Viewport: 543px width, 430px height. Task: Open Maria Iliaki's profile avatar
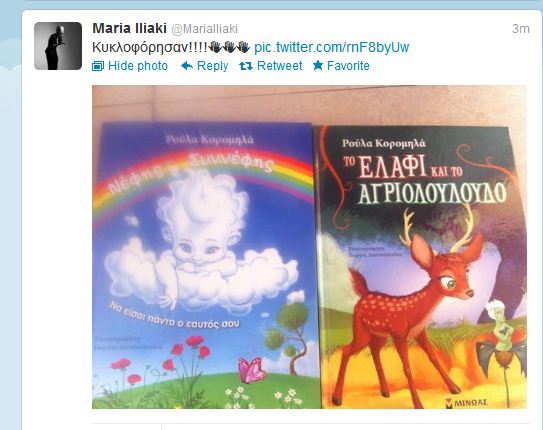58,46
